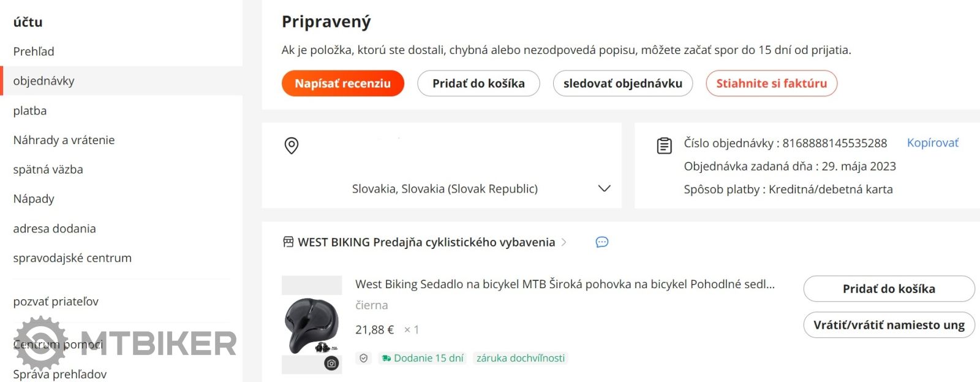Image resolution: width=980 pixels, height=382 pixels.
Task: Expand the Slovakia delivery address dropdown
Action: coord(604,188)
